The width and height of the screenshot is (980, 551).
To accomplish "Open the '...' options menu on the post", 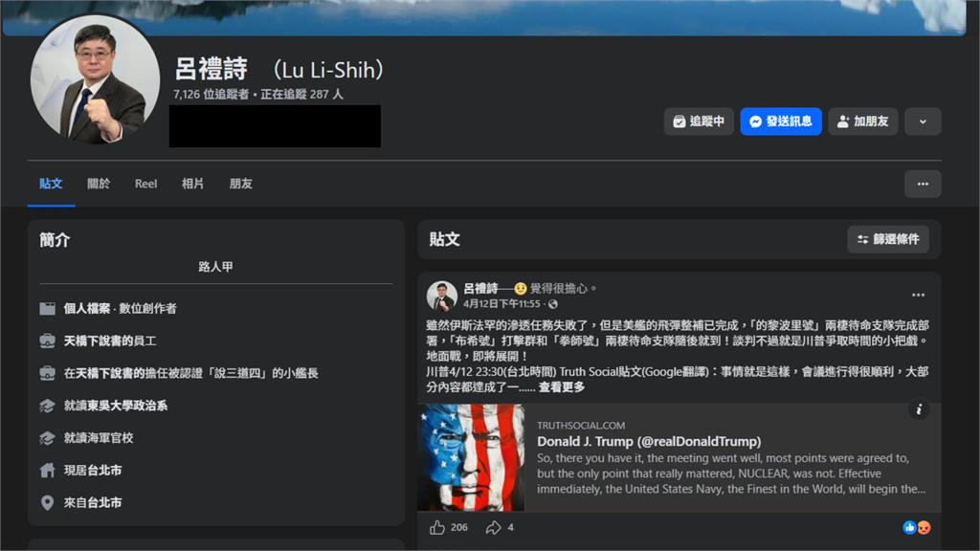I will pos(918,295).
